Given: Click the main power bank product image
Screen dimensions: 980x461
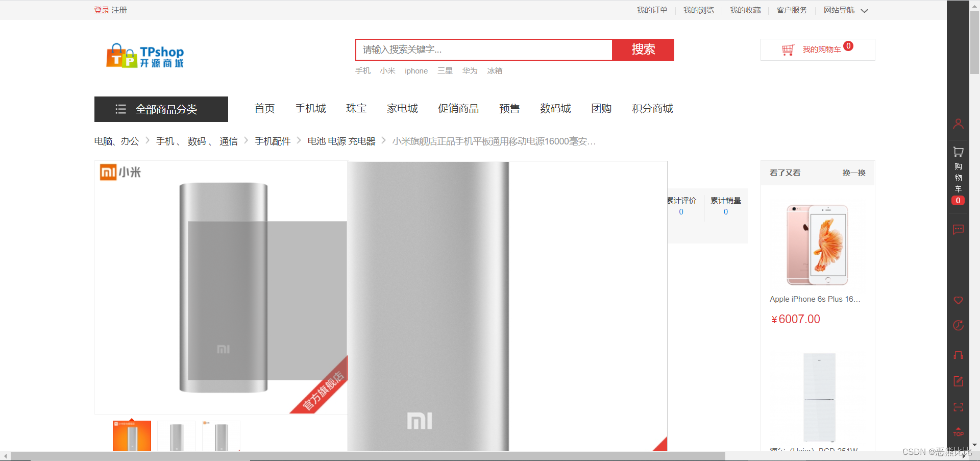Looking at the screenshot, I should tap(221, 287).
